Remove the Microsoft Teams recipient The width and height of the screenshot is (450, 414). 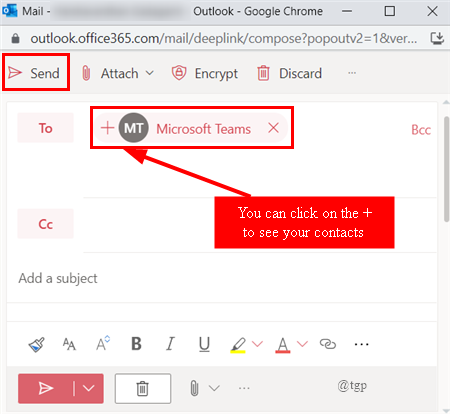coord(274,128)
